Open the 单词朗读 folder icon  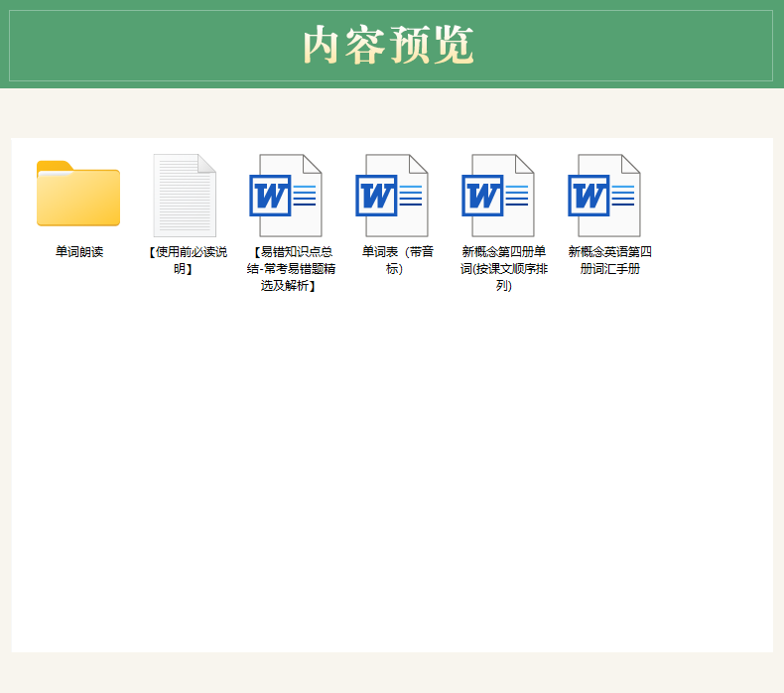click(x=78, y=194)
